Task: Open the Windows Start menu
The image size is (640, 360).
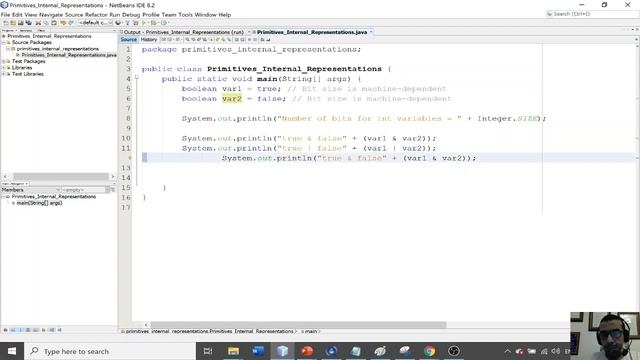Action: 12,351
